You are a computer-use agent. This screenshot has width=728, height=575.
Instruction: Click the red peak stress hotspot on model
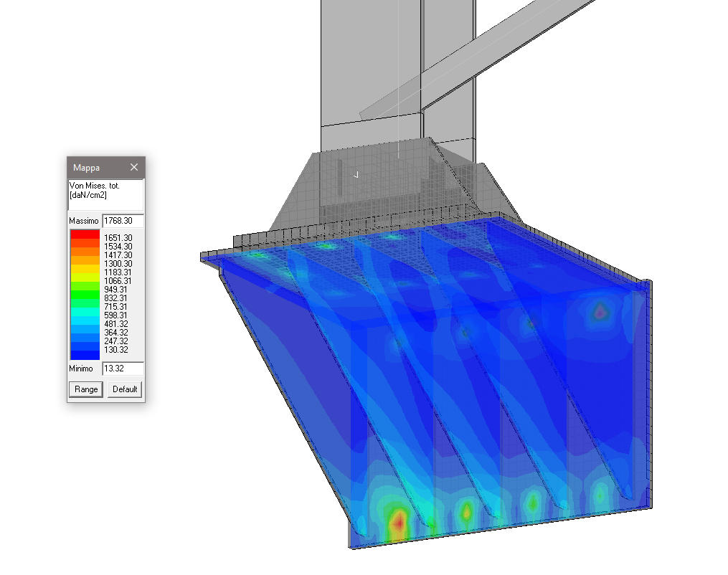(x=399, y=523)
